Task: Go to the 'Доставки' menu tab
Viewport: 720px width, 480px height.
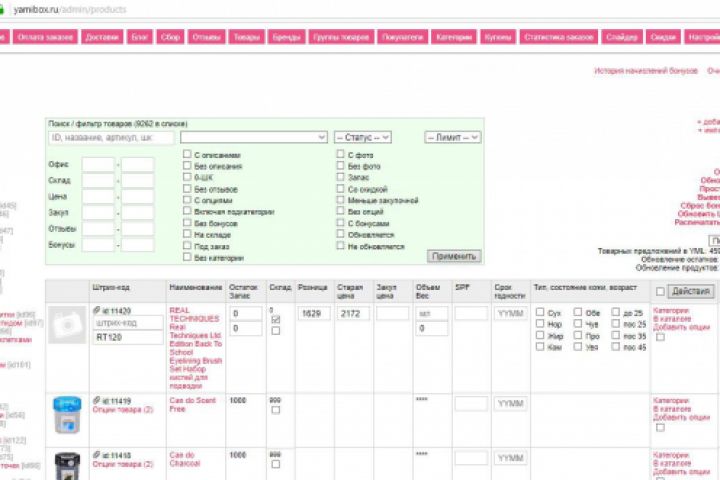Action: pos(102,37)
